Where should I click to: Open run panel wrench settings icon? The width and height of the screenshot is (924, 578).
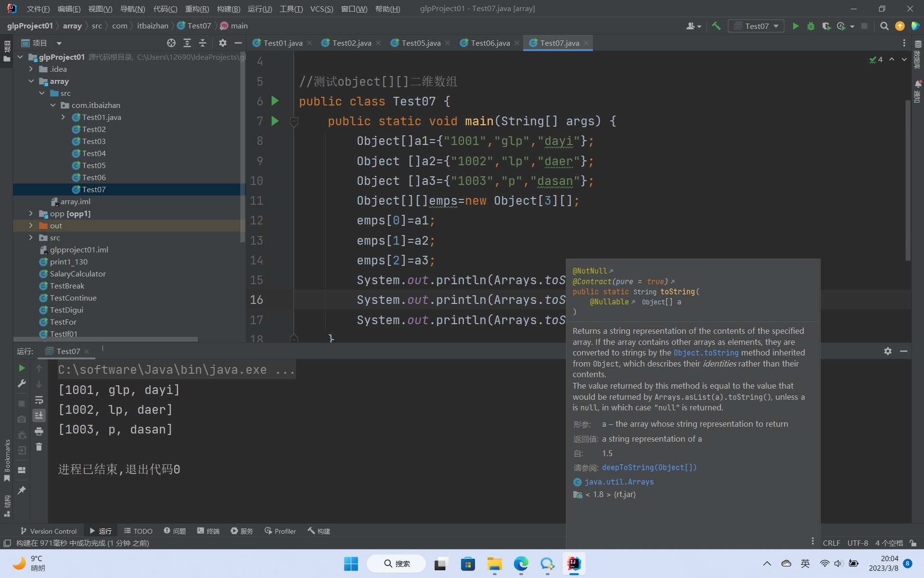coord(22,384)
